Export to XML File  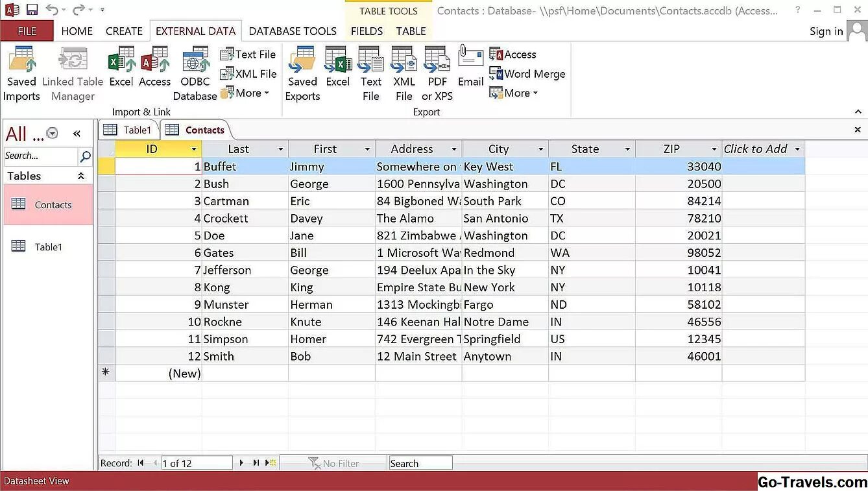point(404,75)
